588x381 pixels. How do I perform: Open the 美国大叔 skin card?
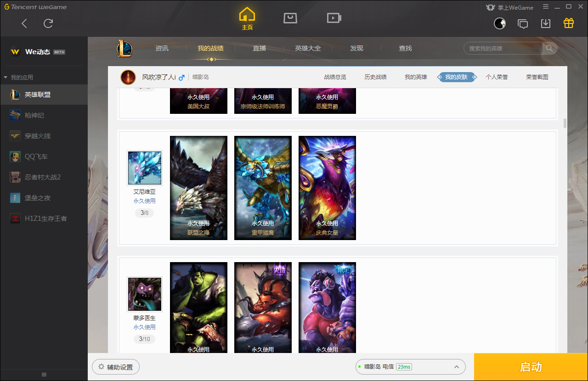click(x=198, y=101)
